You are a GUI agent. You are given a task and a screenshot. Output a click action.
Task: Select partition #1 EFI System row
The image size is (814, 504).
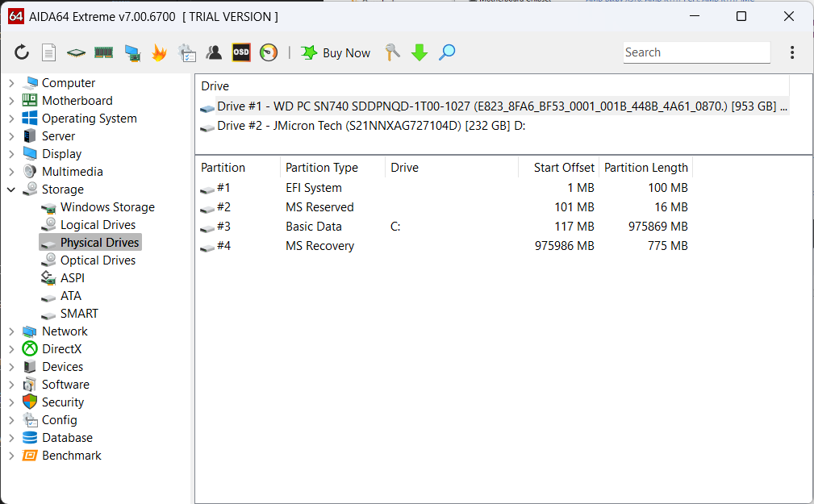click(x=445, y=188)
